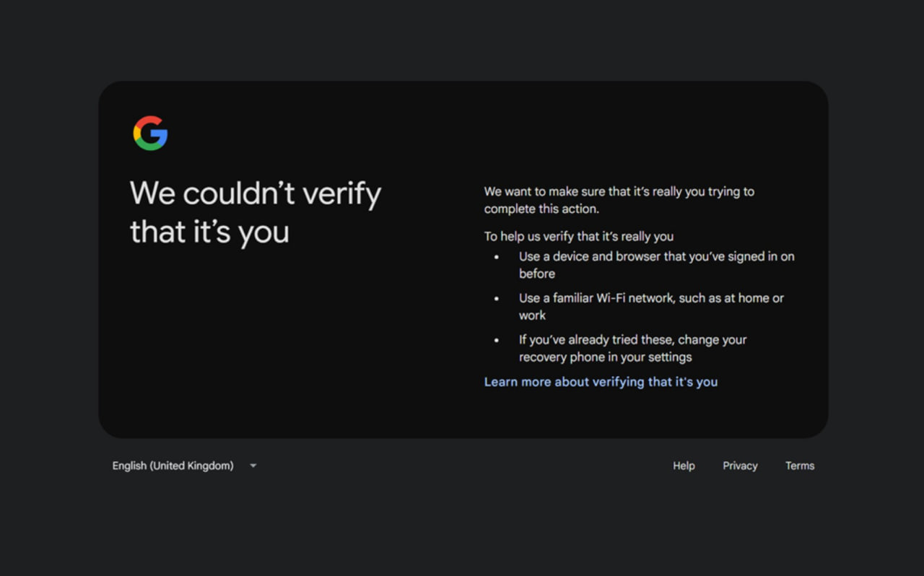Click the word 'before' under the device bullet
The image size is (924, 576).
pyautogui.click(x=536, y=274)
